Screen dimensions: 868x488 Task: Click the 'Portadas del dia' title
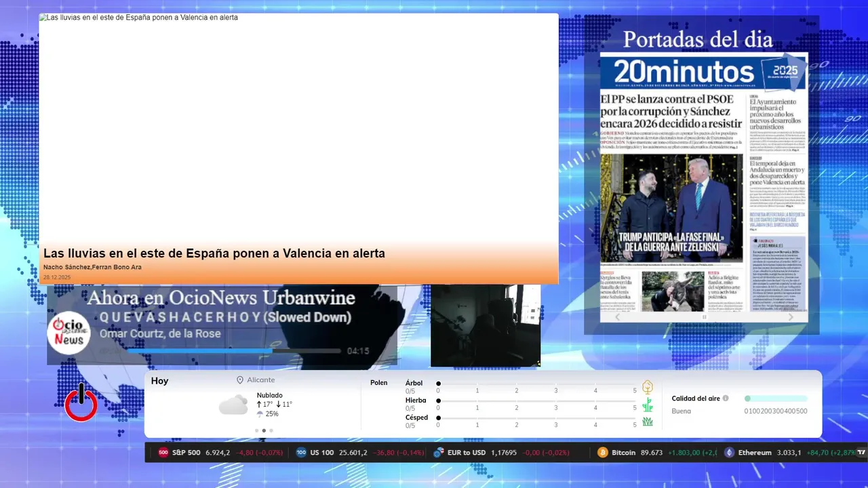point(698,39)
